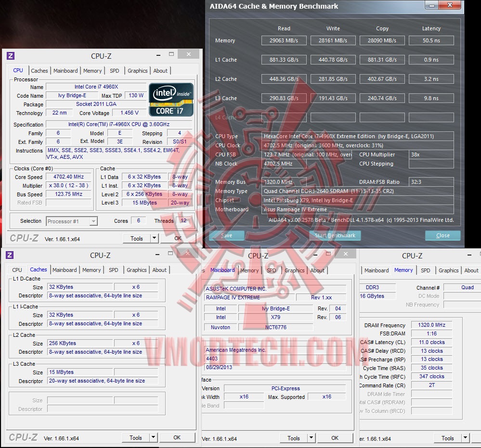Screen dimensions: 481x448
Task: Click L1 Cache Write 440.78 GB/s result
Action: (333, 60)
